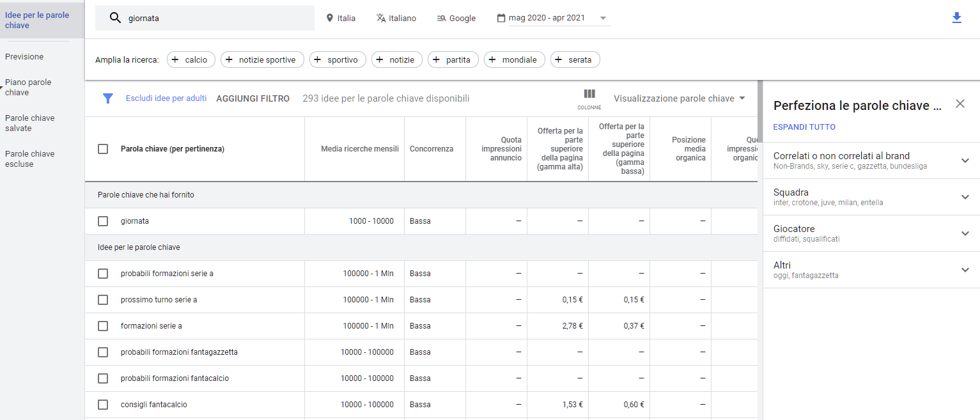Click '1000 - 10000' value for giornata
Viewport: 980px width, 420px height.
(371, 221)
